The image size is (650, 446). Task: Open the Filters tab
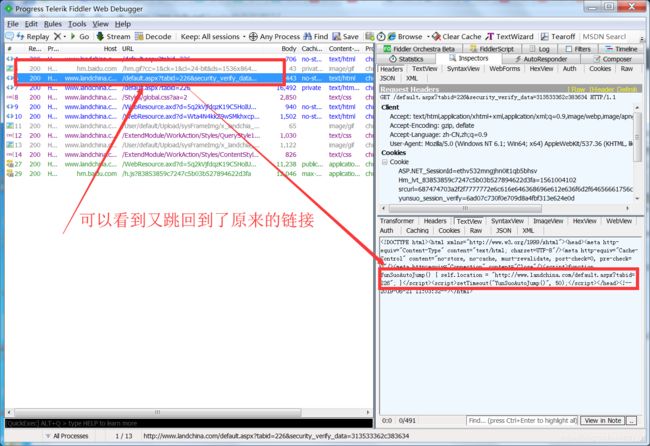[578, 49]
